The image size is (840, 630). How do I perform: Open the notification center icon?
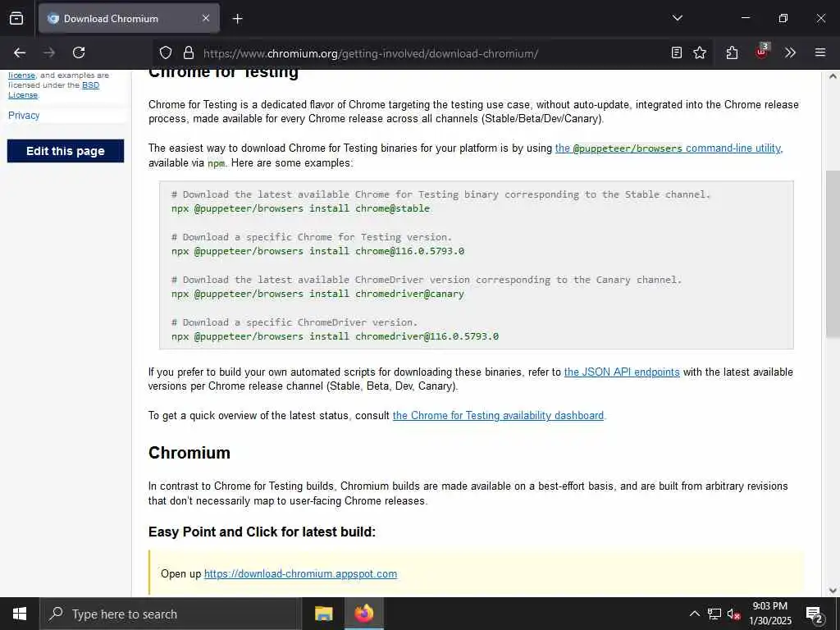815,614
